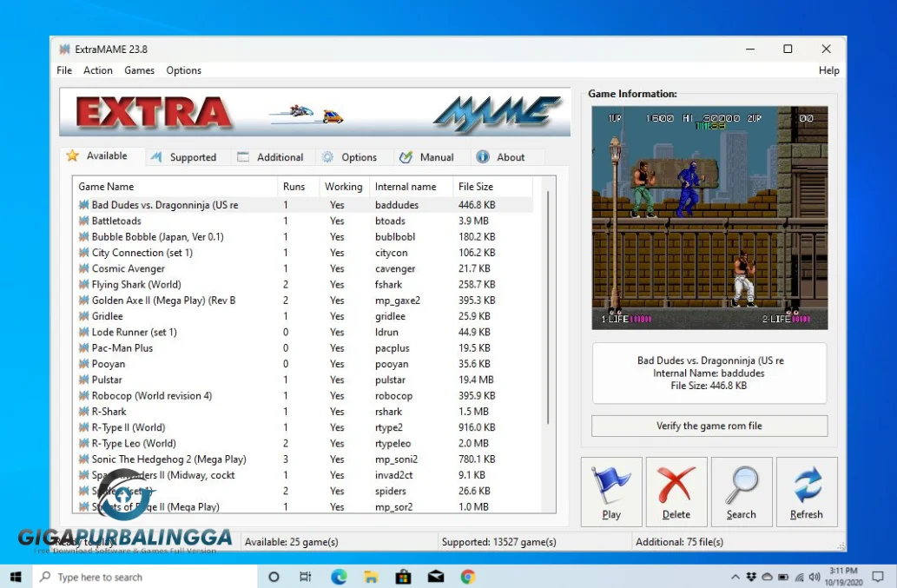The image size is (897, 588).
Task: Open Google Chrome from the taskbar
Action: pos(468,577)
